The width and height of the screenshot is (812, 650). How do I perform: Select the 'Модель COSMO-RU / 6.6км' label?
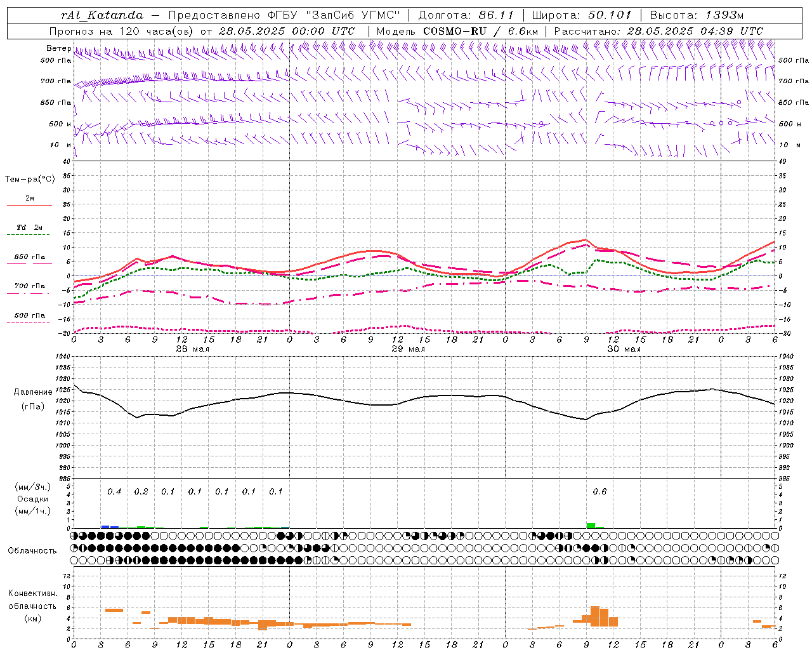[x=457, y=31]
